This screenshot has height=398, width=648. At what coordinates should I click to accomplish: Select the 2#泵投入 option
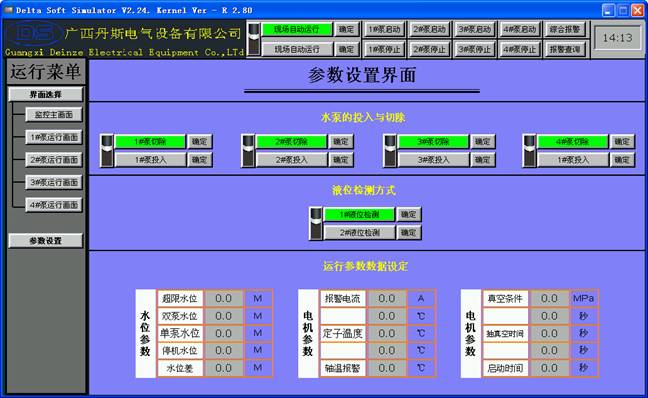292,160
